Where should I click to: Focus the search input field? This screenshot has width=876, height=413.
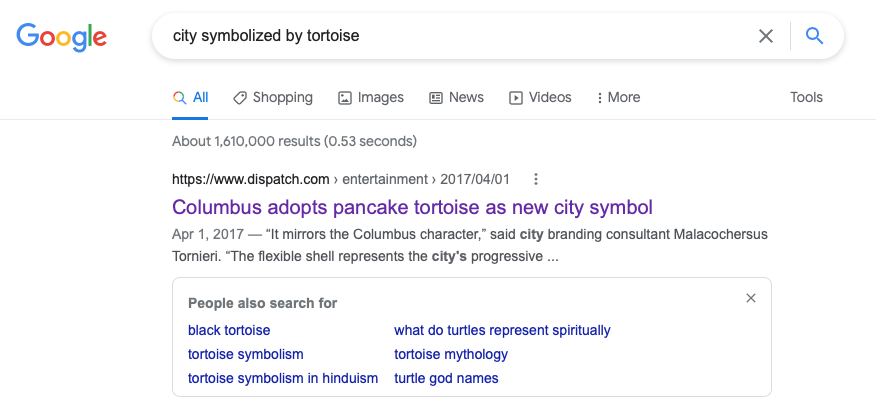[x=458, y=36]
